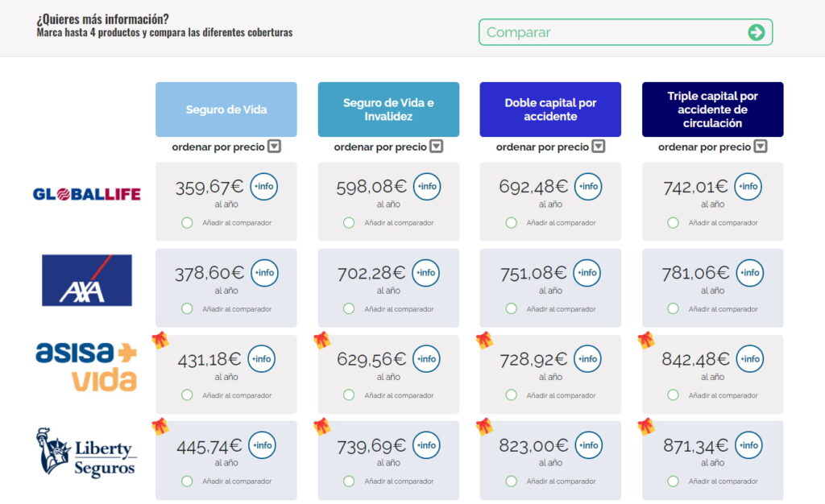This screenshot has height=504, width=825.
Task: Open info for AXA 781,06€ plan
Action: pyautogui.click(x=750, y=273)
